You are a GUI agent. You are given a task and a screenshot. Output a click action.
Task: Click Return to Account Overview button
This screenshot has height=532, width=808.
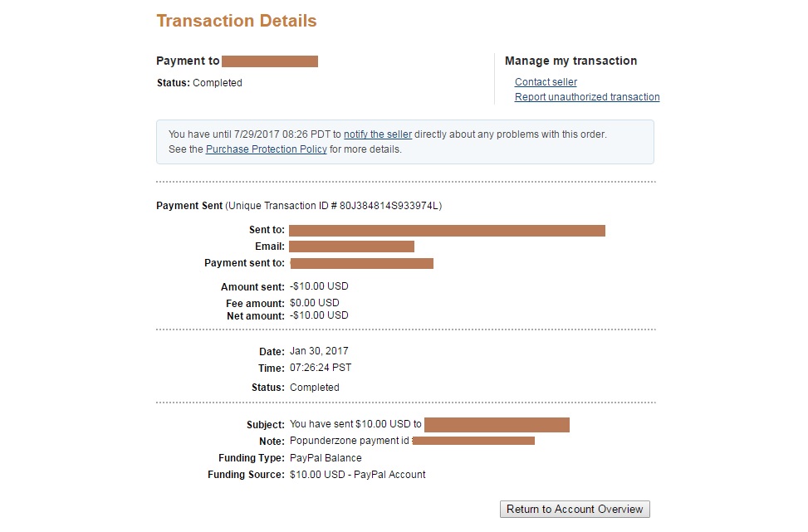(575, 510)
